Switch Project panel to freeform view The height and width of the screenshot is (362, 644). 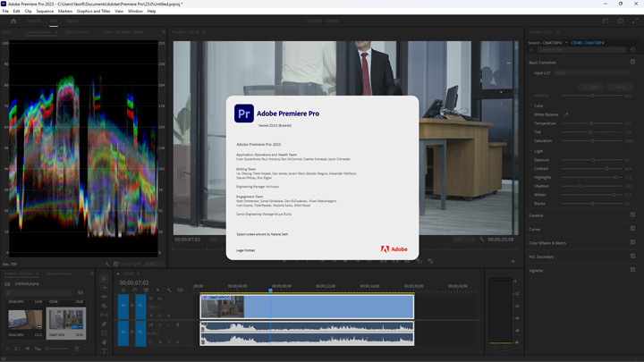[38, 349]
